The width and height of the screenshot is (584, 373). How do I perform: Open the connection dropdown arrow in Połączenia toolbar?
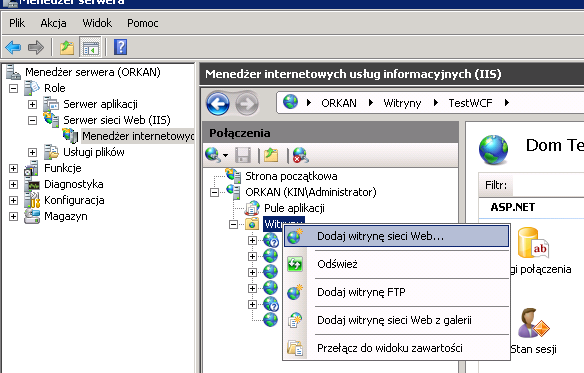coord(225,155)
